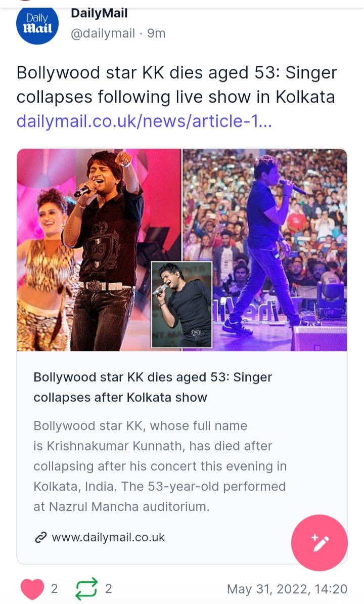
Task: Unlike the post with the heart
Action: click(32, 589)
